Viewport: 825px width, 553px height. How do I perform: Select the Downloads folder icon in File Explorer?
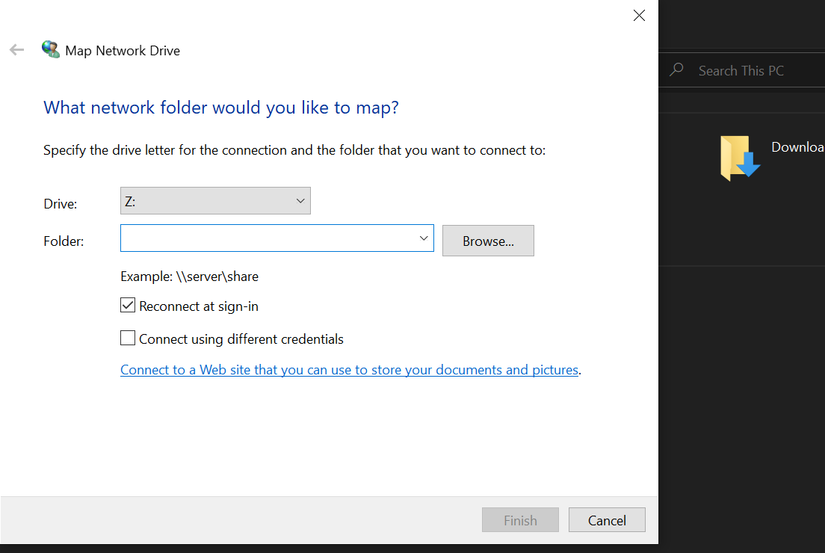[739, 158]
